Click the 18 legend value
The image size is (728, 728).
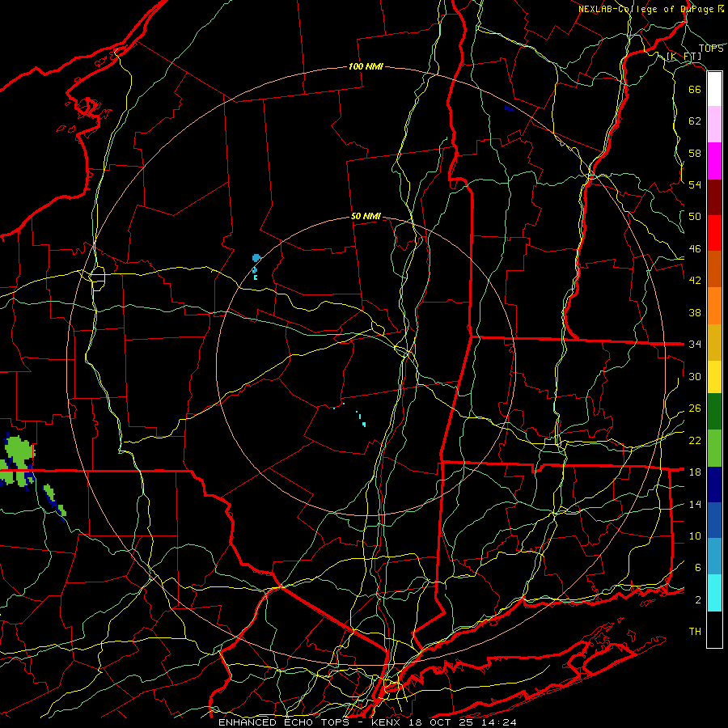pyautogui.click(x=695, y=472)
